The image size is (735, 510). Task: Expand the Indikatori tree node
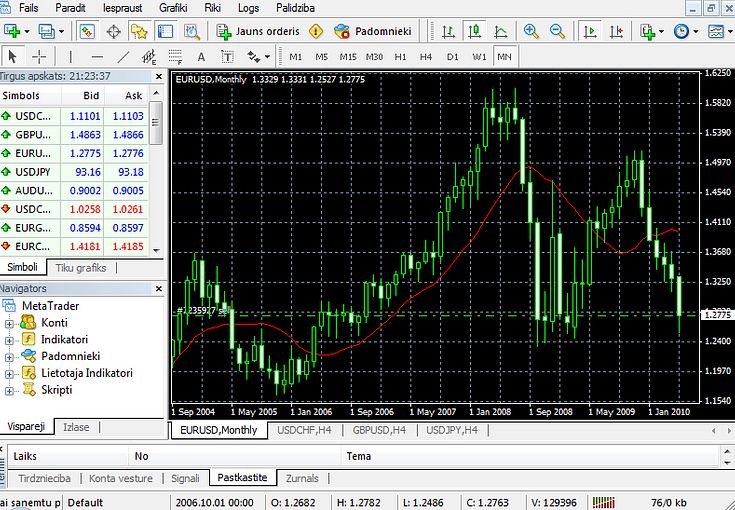coord(10,340)
